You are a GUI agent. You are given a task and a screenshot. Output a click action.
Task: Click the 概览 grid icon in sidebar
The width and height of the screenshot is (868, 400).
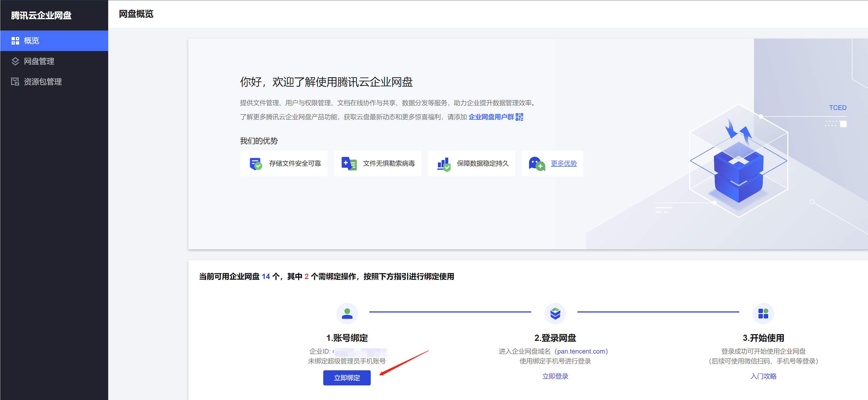pos(15,41)
